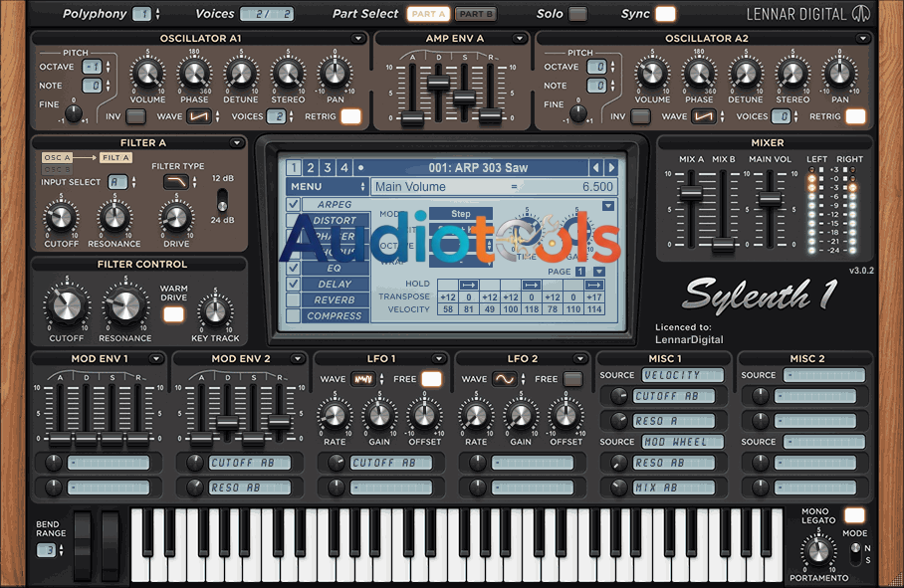This screenshot has width=904, height=588.
Task: Enable FREE mode on LFO 1
Action: point(430,379)
